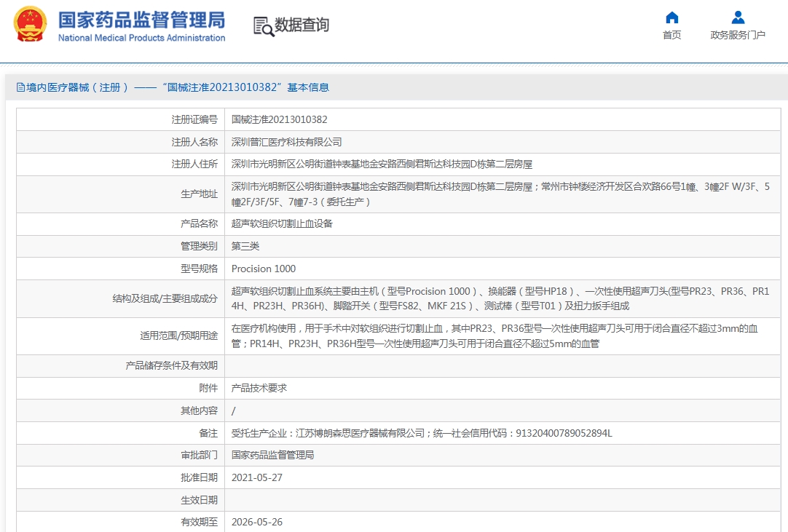Click the 管理类别 row label

tap(199, 246)
